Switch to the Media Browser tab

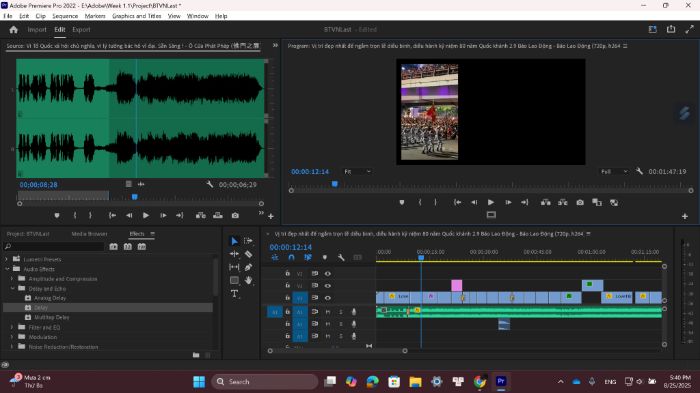pyautogui.click(x=89, y=234)
